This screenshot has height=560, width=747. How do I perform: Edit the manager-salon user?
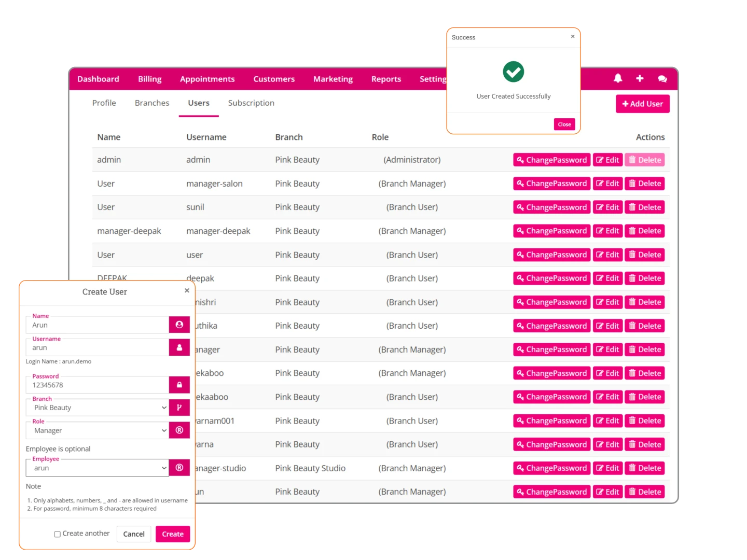pyautogui.click(x=607, y=184)
